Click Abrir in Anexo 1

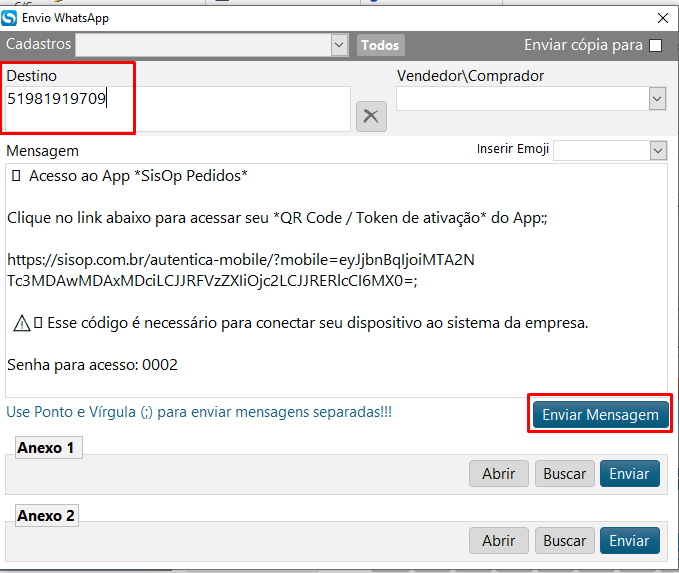point(498,473)
